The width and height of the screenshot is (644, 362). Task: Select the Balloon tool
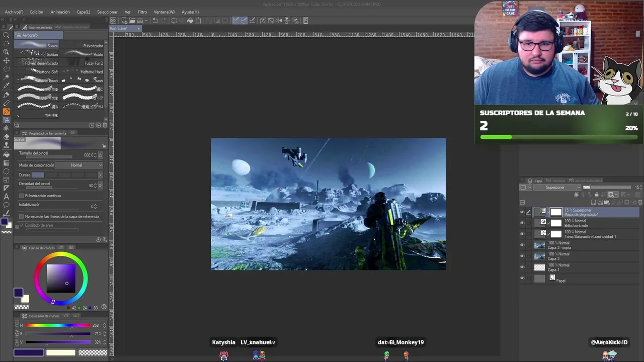(7, 205)
